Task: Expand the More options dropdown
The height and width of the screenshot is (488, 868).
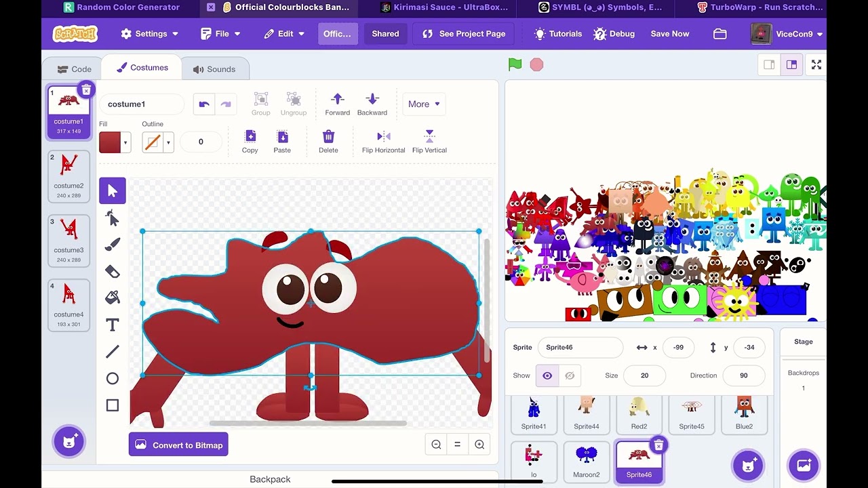Action: point(424,104)
